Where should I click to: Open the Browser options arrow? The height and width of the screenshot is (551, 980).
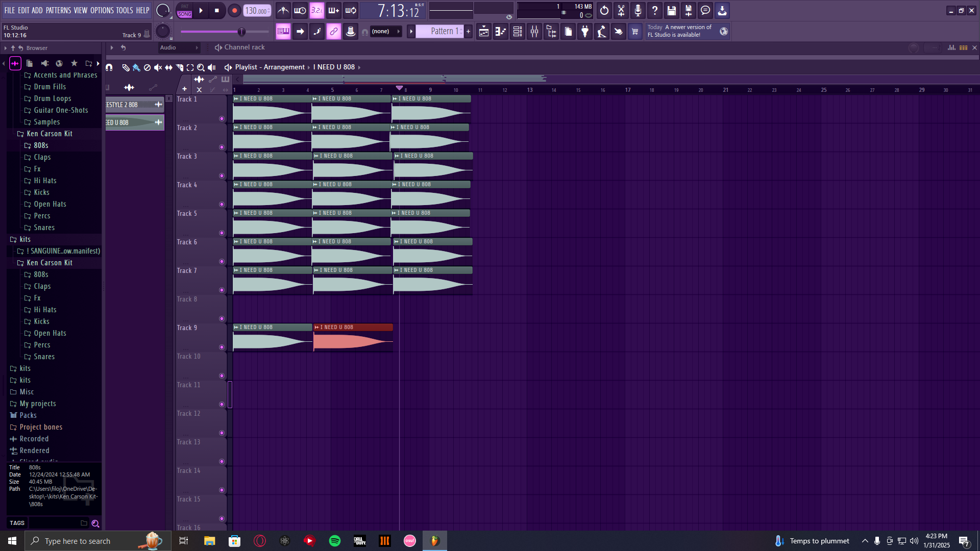(6, 48)
